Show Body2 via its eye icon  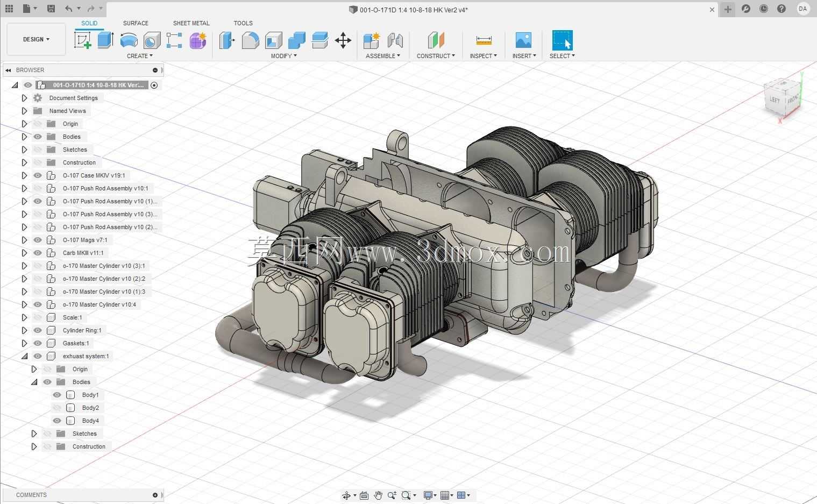(57, 408)
